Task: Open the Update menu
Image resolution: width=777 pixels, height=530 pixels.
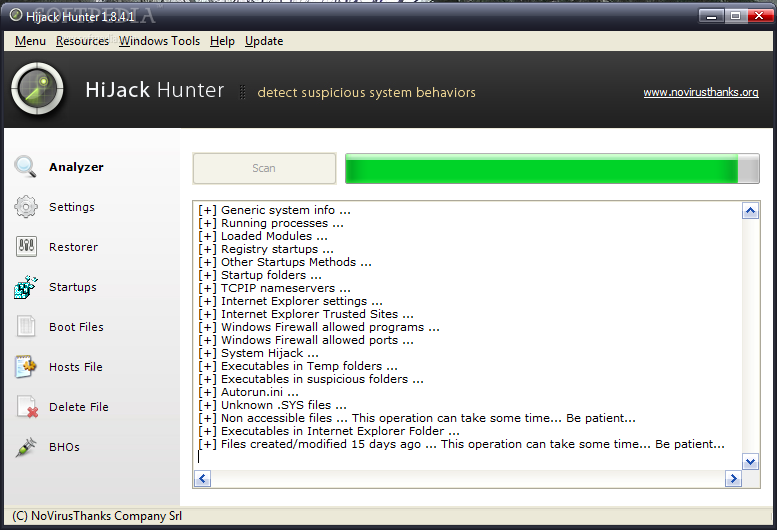Action: click(264, 41)
